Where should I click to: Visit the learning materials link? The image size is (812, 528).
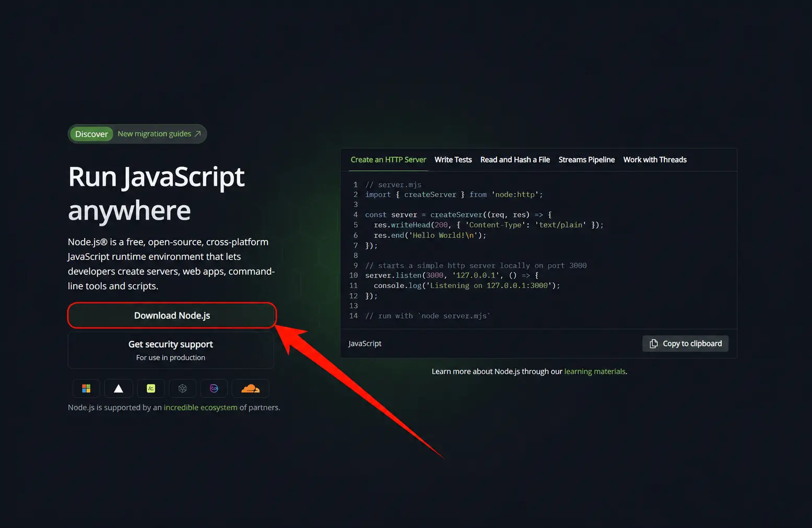595,371
